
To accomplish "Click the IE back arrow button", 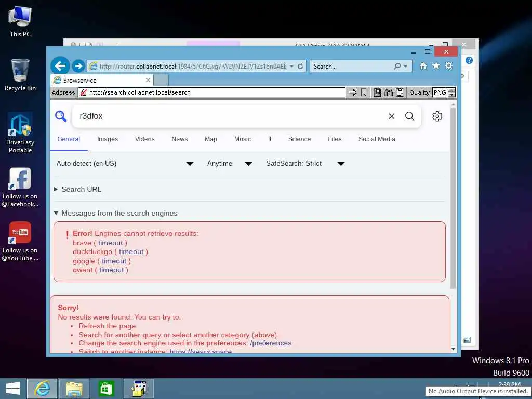I will point(60,66).
